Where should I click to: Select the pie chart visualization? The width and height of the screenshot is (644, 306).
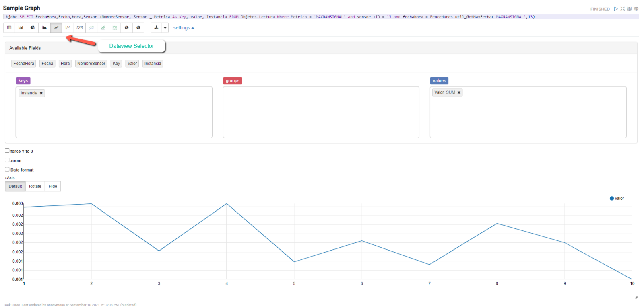point(33,28)
